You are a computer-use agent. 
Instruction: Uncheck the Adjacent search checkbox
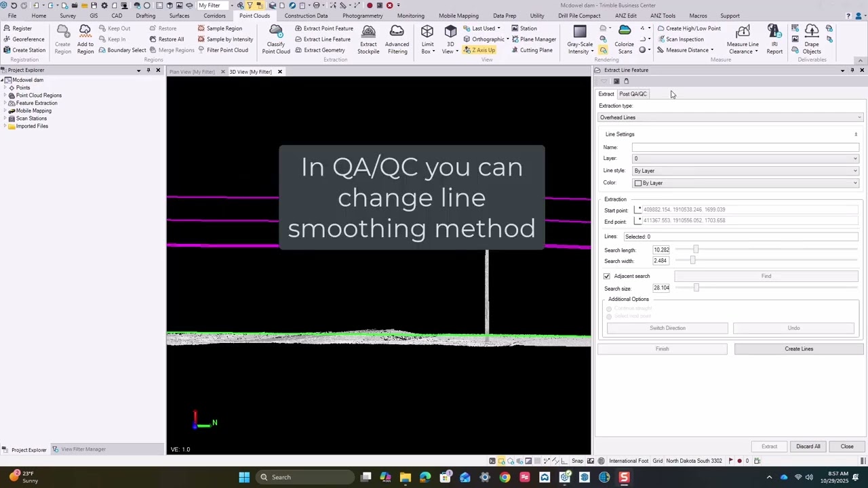(607, 277)
